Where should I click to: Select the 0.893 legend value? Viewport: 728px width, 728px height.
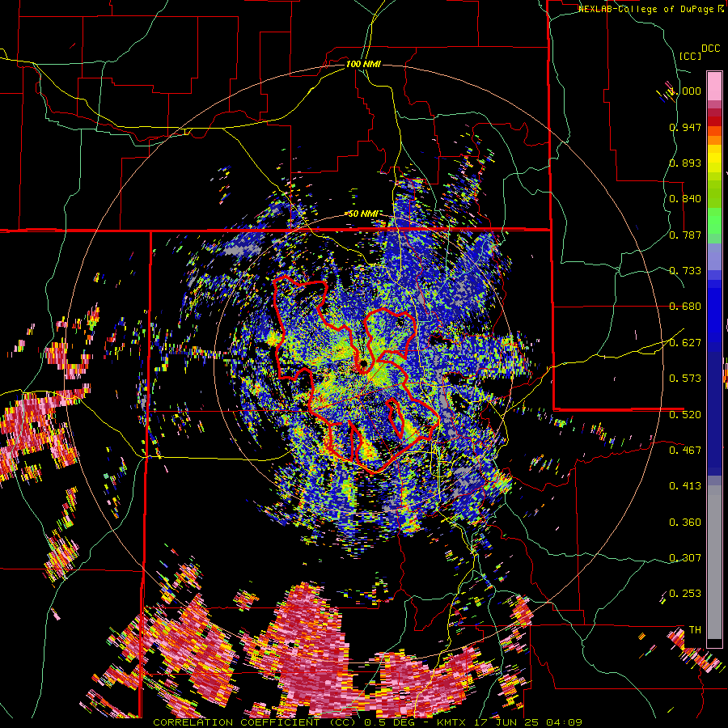tap(685, 163)
